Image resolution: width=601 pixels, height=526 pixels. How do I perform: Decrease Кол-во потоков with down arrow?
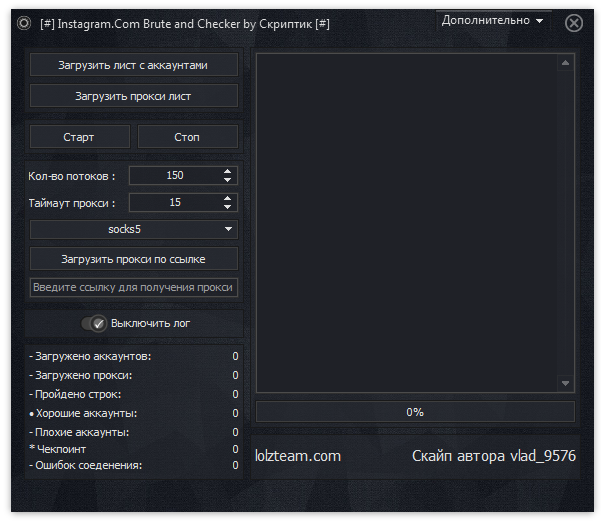click(227, 180)
